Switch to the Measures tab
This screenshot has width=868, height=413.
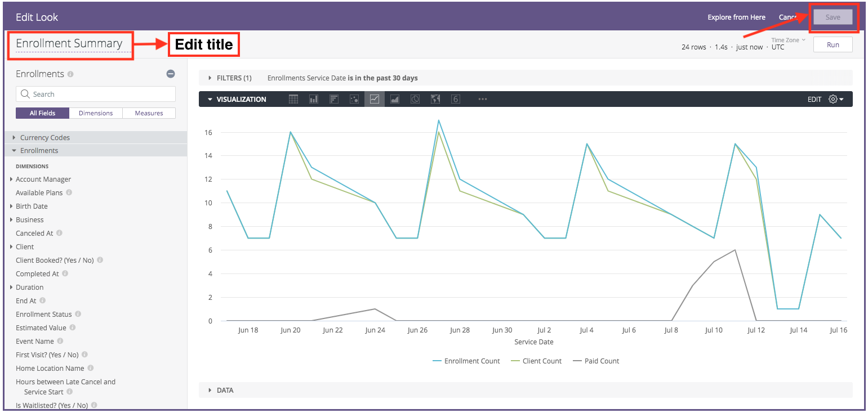[149, 113]
